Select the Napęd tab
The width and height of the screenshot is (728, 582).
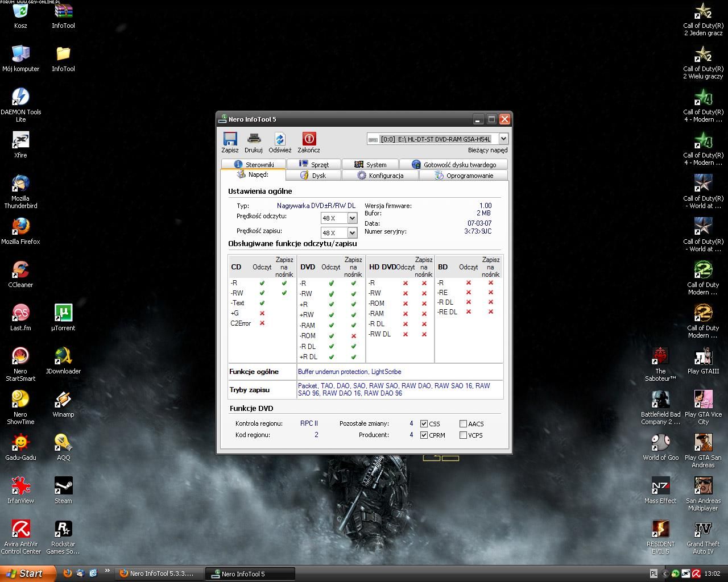pyautogui.click(x=253, y=175)
